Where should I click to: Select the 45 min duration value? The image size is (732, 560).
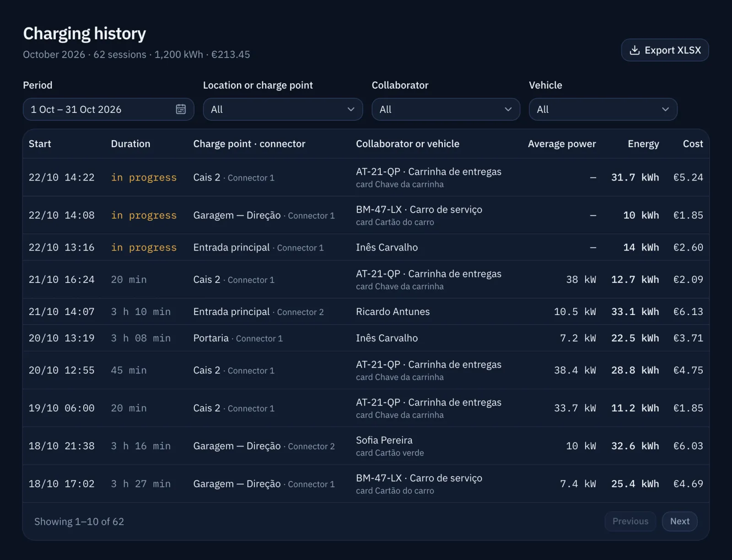[x=129, y=370]
